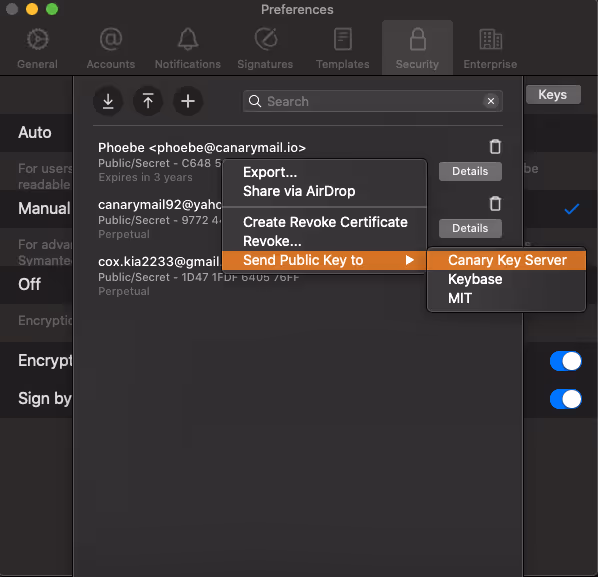
Task: Click the plus icon to add key
Action: pyautogui.click(x=188, y=101)
